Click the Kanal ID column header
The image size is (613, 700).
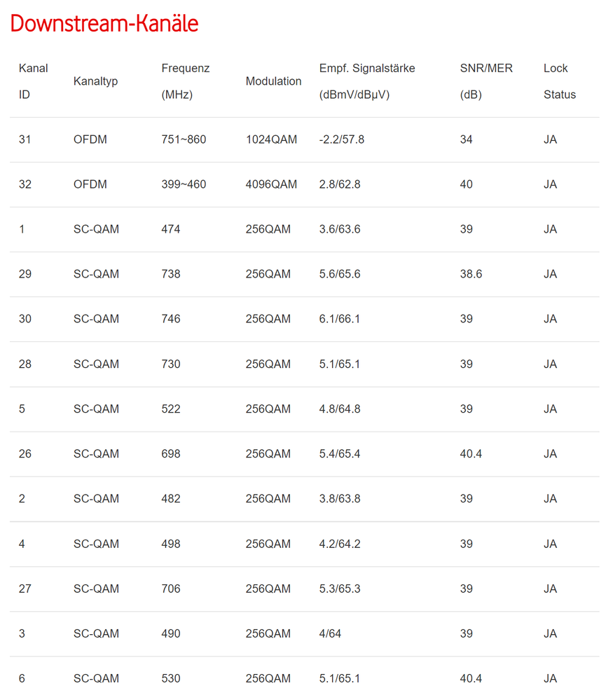33,81
